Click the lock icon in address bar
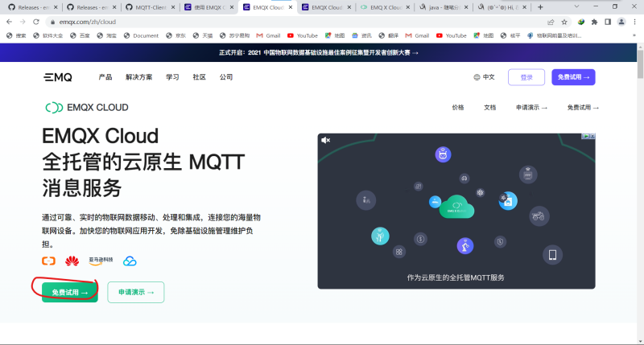Viewport: 644px width, 345px height. pos(52,22)
